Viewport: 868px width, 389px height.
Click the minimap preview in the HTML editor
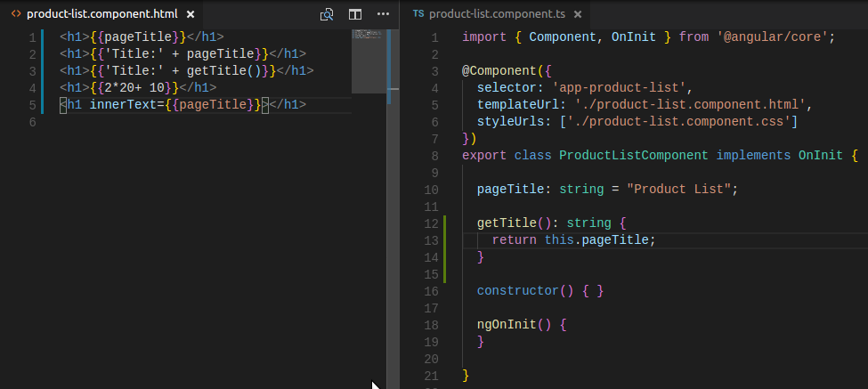point(369,61)
